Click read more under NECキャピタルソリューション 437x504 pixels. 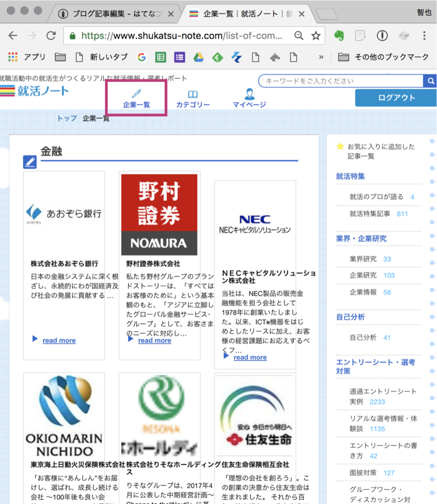point(250,357)
